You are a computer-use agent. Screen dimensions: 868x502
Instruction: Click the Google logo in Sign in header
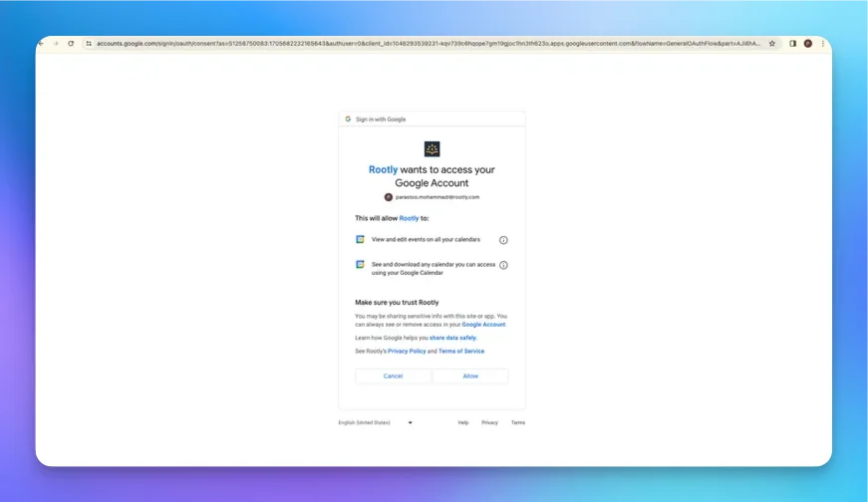(x=348, y=119)
